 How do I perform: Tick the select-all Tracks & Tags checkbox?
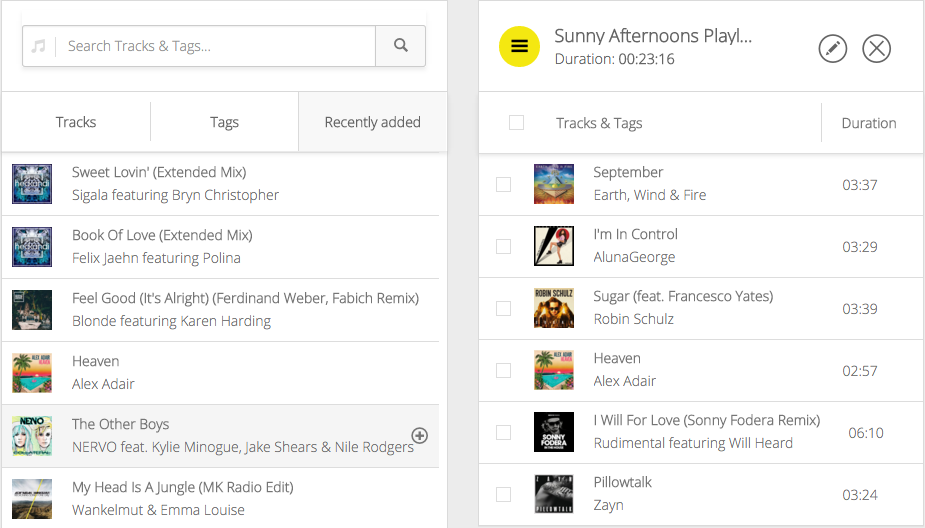(516, 122)
